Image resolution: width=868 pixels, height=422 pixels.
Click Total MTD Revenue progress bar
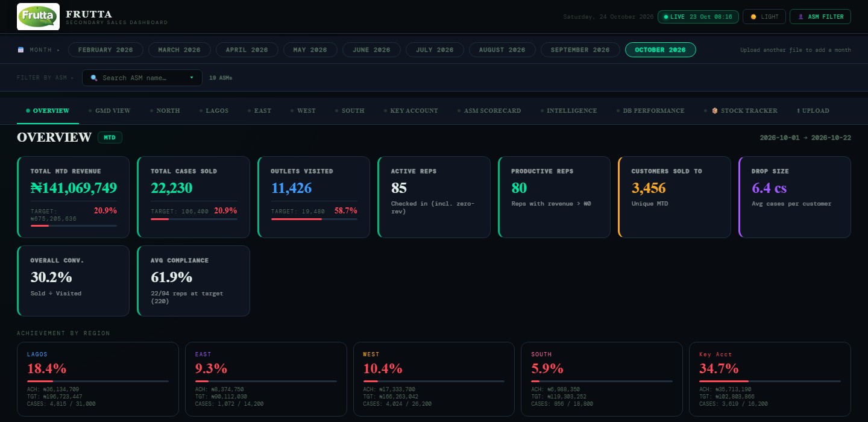pyautogui.click(x=74, y=225)
